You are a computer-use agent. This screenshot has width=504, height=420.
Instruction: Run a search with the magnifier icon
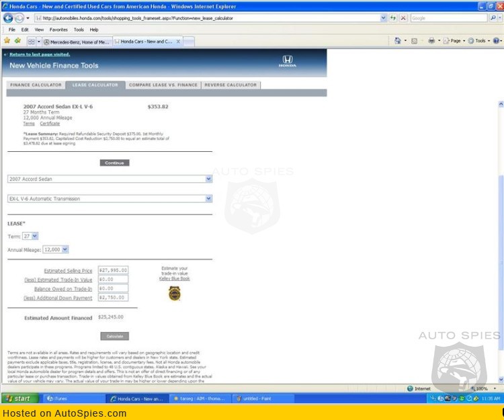click(x=493, y=18)
